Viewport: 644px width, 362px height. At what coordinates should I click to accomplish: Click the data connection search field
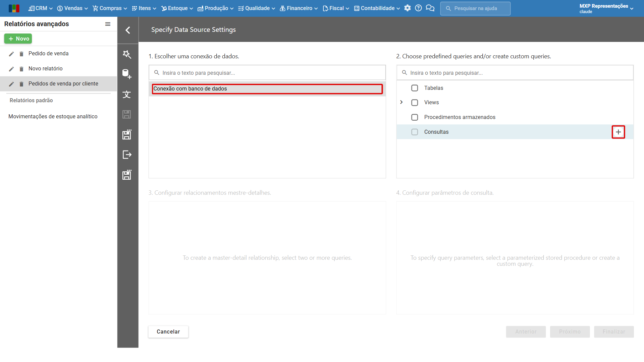click(x=267, y=73)
